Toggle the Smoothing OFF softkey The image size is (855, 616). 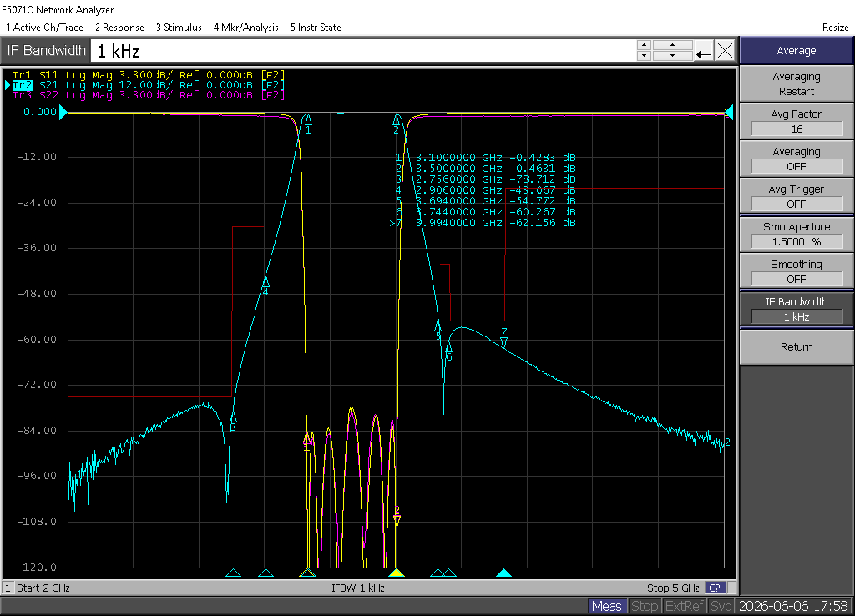click(x=797, y=271)
